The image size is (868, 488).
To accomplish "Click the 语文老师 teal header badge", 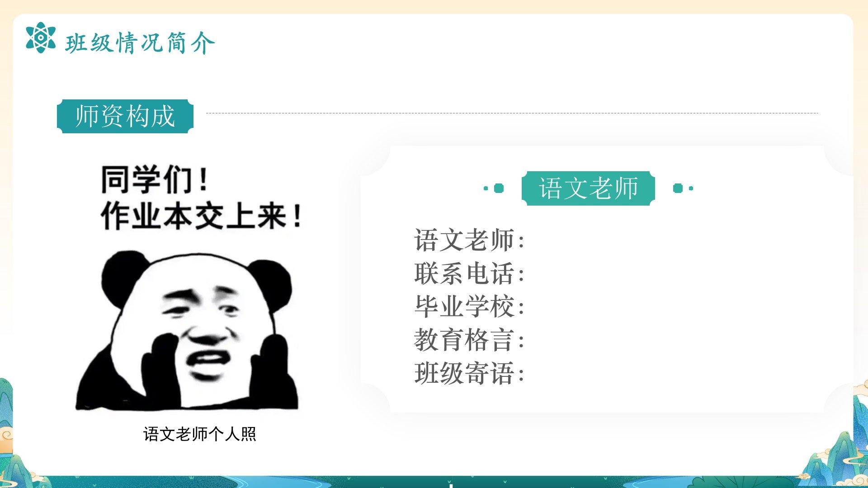I will pos(588,188).
